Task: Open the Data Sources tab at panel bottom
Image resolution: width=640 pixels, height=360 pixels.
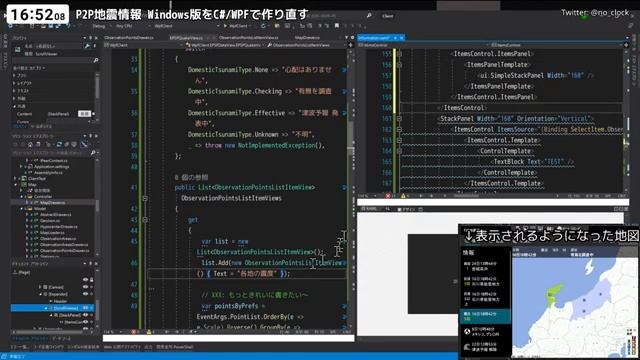Action: coord(62,338)
